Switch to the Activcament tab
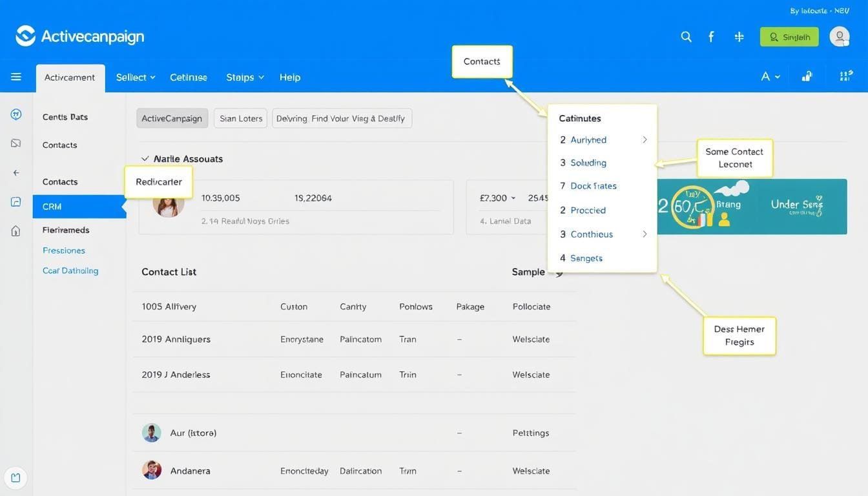Viewport: 868px width, 496px height. (70, 77)
